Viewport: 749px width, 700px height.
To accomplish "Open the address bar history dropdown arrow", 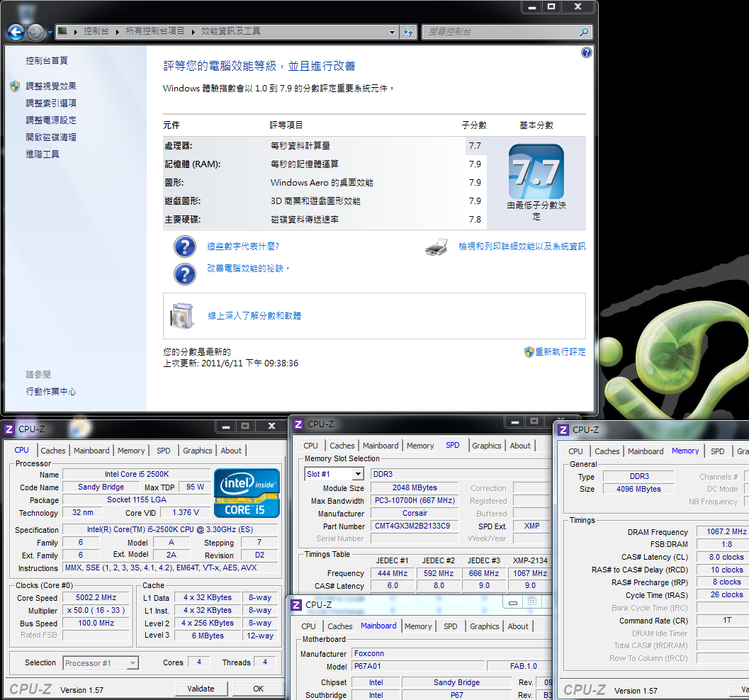I will click(392, 32).
